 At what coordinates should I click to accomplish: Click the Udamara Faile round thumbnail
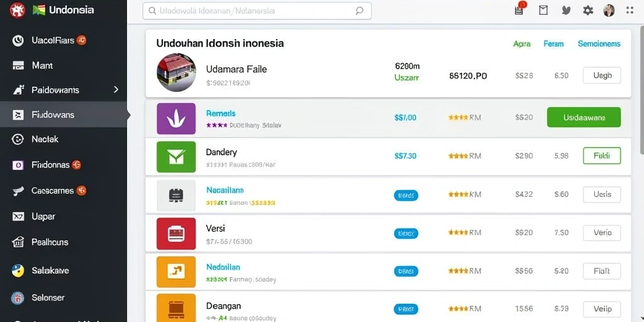[176, 72]
